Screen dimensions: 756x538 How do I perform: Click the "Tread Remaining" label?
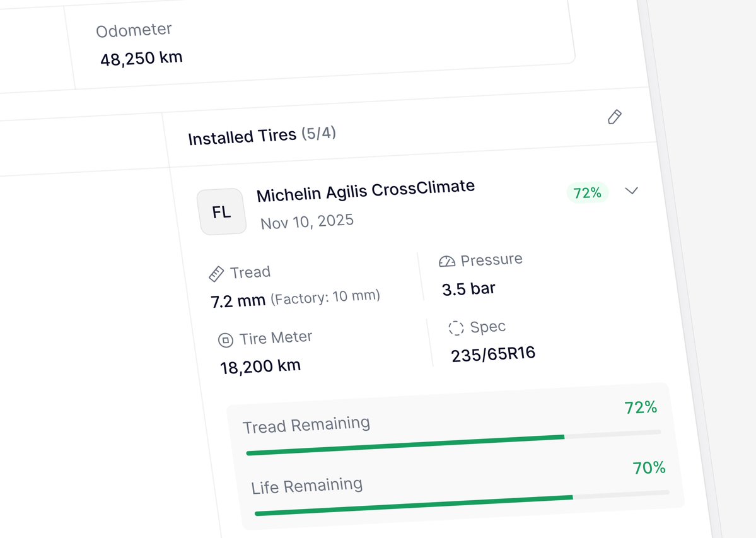pos(306,424)
